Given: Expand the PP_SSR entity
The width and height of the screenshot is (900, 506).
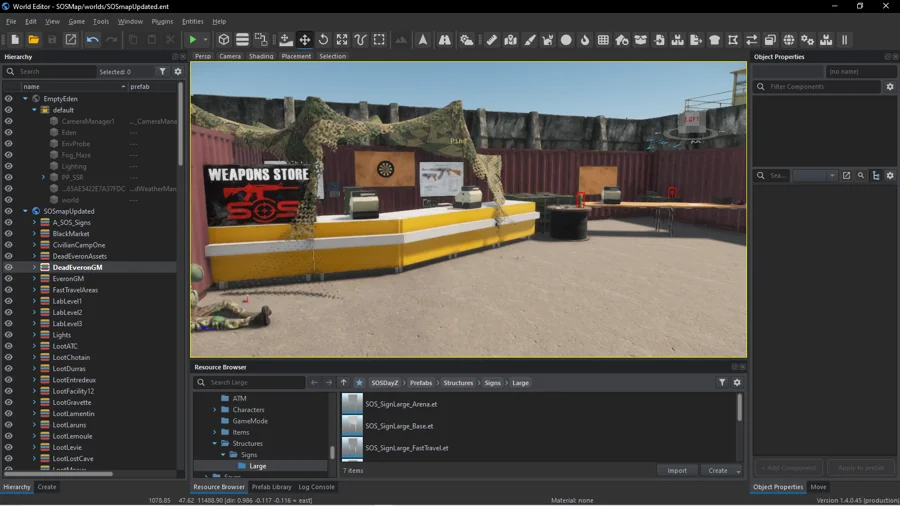Looking at the screenshot, I should 43,177.
